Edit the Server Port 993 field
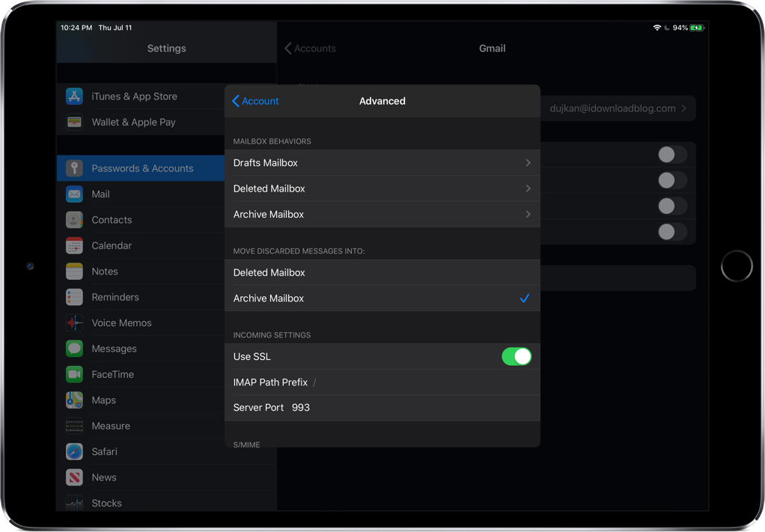 pos(382,408)
